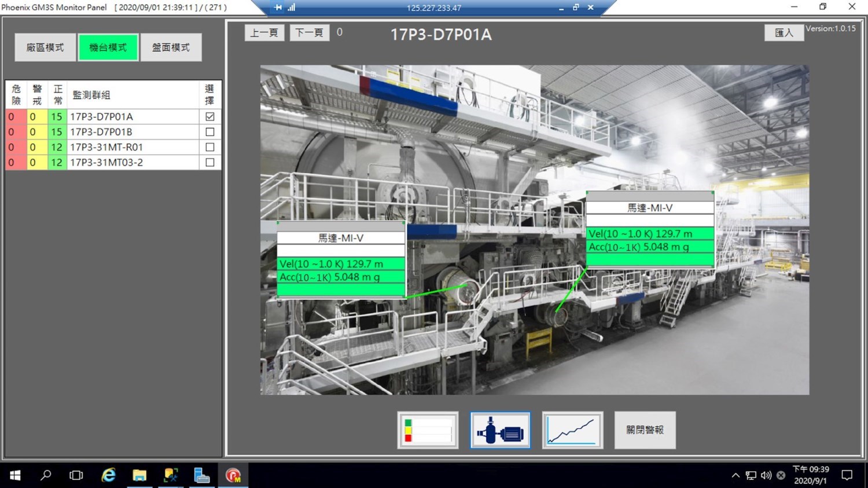Image resolution: width=868 pixels, height=488 pixels.
Task: Open the yellow-blue app icon on taskbar
Action: pyautogui.click(x=171, y=475)
